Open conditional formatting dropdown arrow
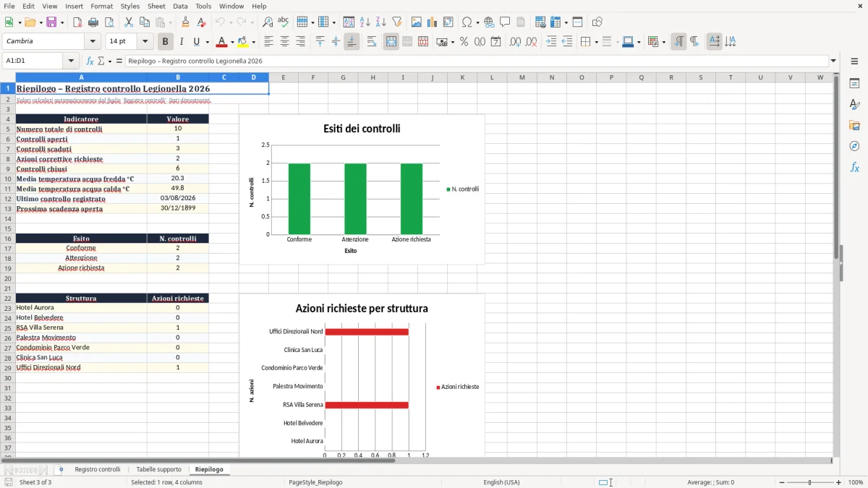 click(664, 42)
